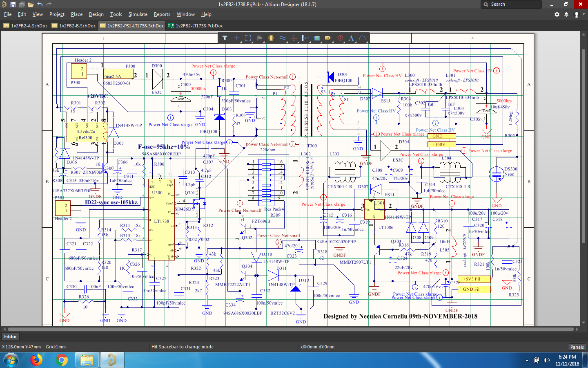Switch to the 1v2FB2-A.SchDoc tab
The width and height of the screenshot is (588, 368).
(25, 26)
